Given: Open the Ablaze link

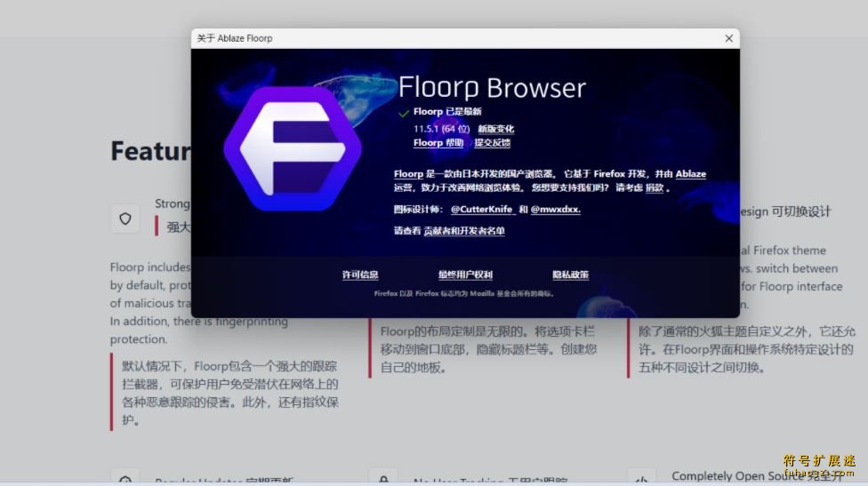Looking at the screenshot, I should tap(690, 173).
